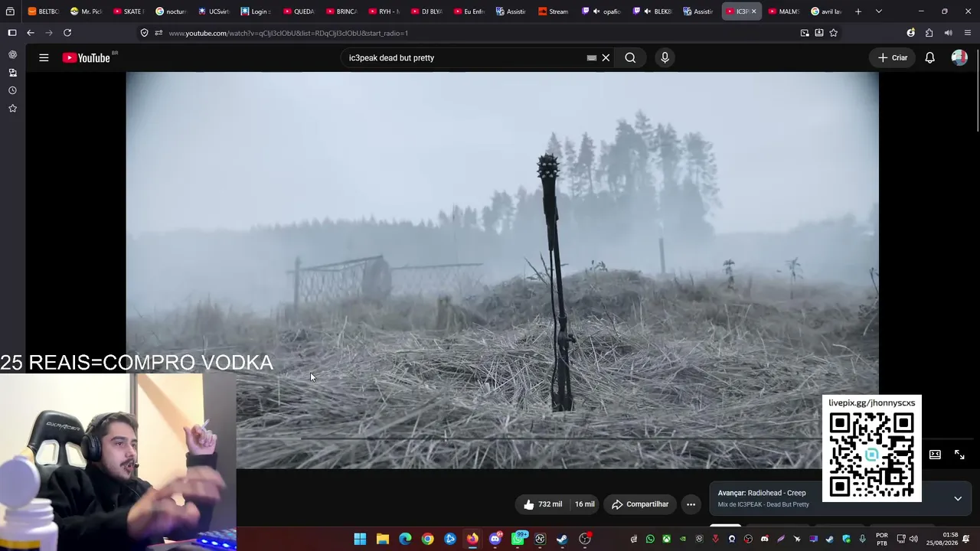Expand the list of all tabs
The image size is (980, 551).
[878, 11]
